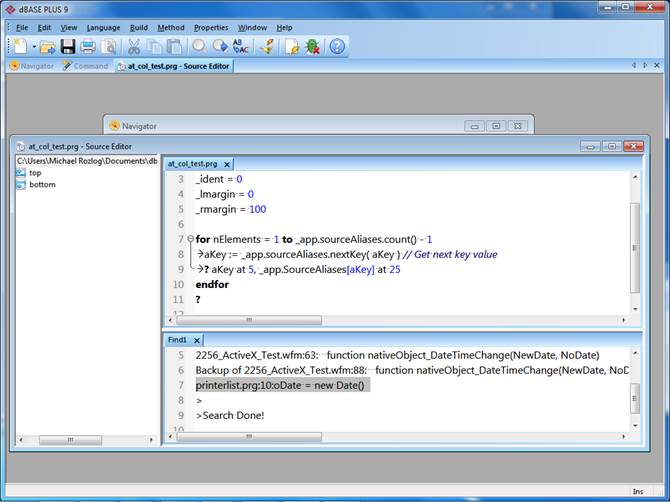The height and width of the screenshot is (502, 670).
Task: Click the Debug bug icon
Action: point(312,47)
